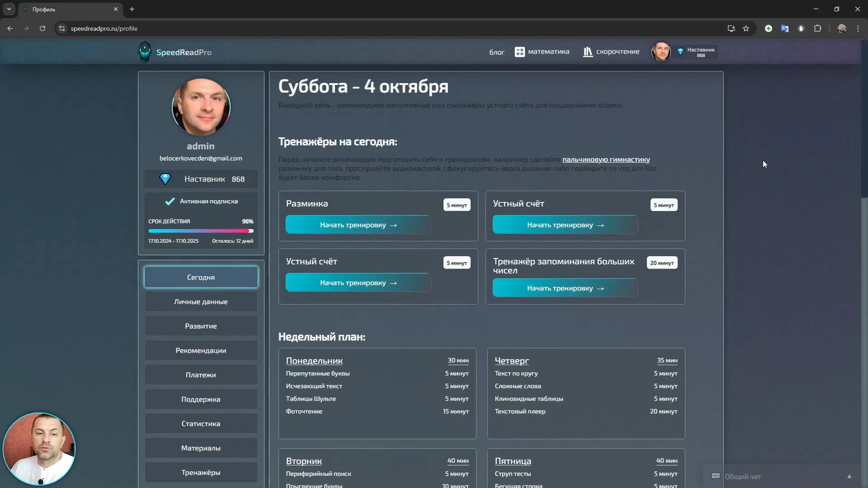Open the Chrome profile avatar
The image size is (868, 488).
pyautogui.click(x=842, y=28)
